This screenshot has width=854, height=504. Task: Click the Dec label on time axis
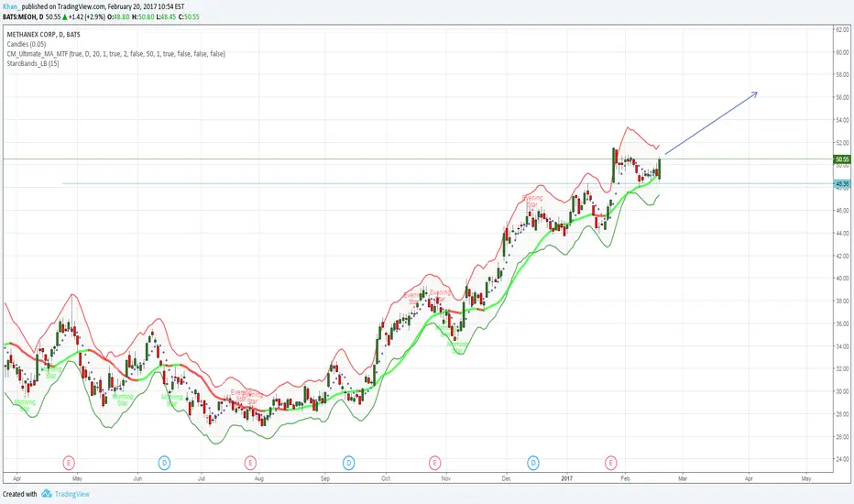point(507,479)
